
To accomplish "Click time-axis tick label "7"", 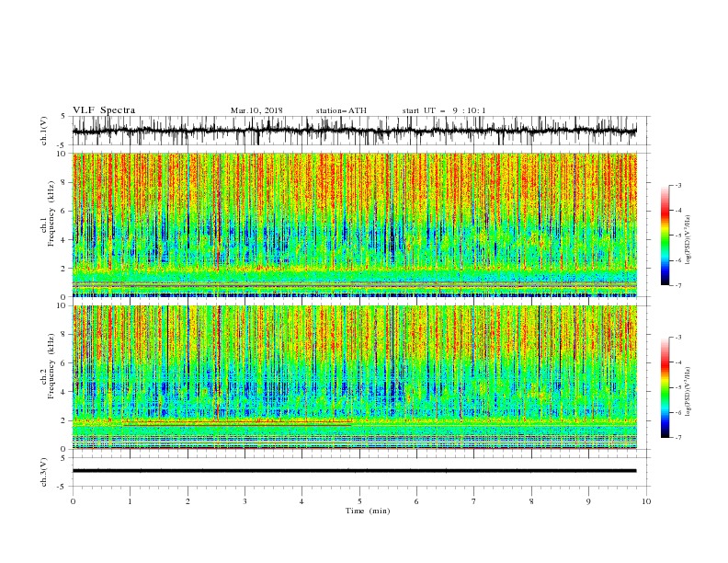I will (x=474, y=501).
